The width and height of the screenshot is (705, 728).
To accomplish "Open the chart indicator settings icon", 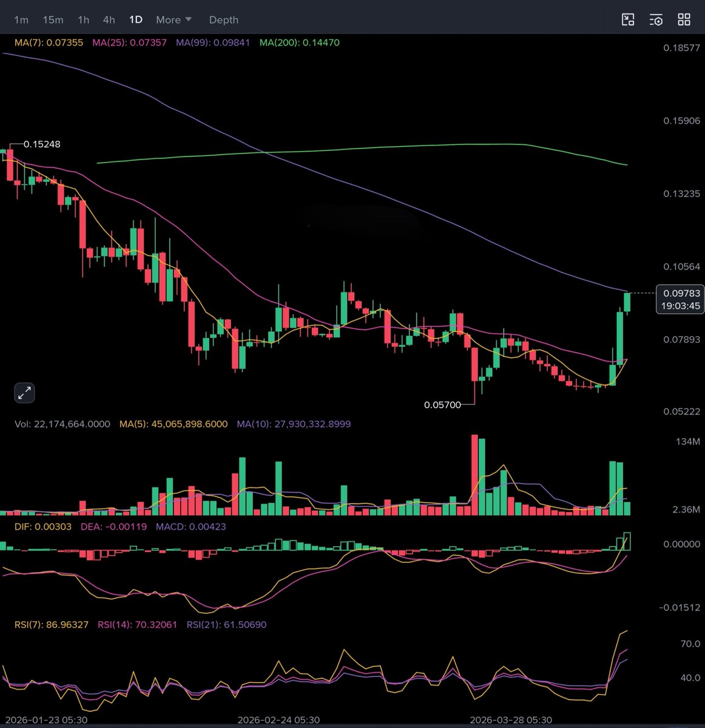I will (x=656, y=19).
